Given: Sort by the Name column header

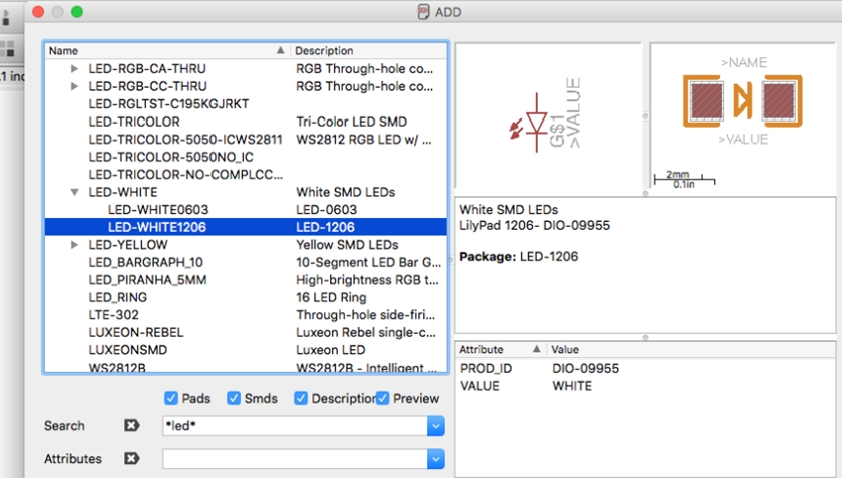Looking at the screenshot, I should click(x=167, y=50).
